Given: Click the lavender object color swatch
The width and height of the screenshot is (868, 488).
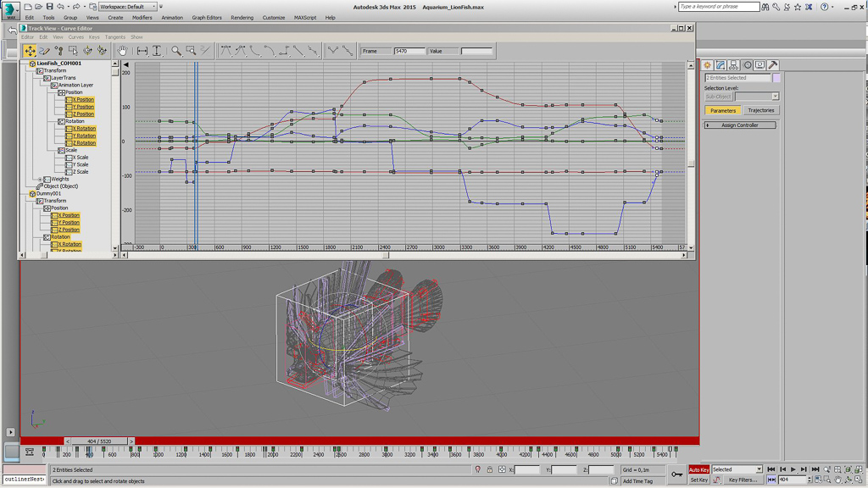Looking at the screenshot, I should (776, 78).
